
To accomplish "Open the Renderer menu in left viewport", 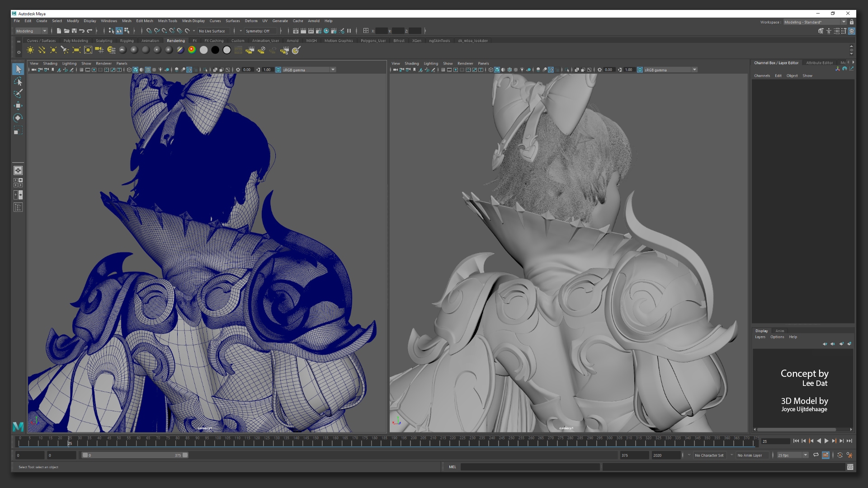I will 104,64.
